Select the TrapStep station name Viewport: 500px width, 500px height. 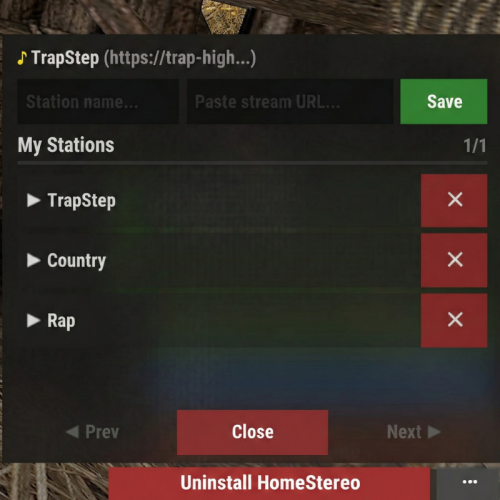coord(82,201)
